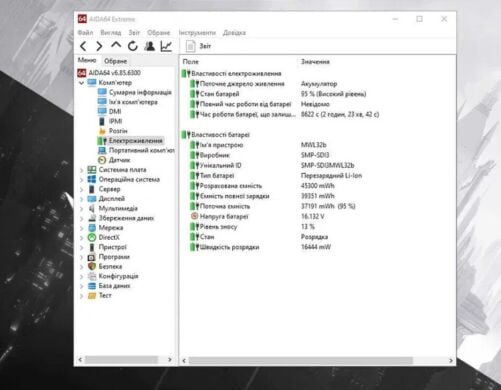Switch to the Обране sidebar tab

pos(115,61)
